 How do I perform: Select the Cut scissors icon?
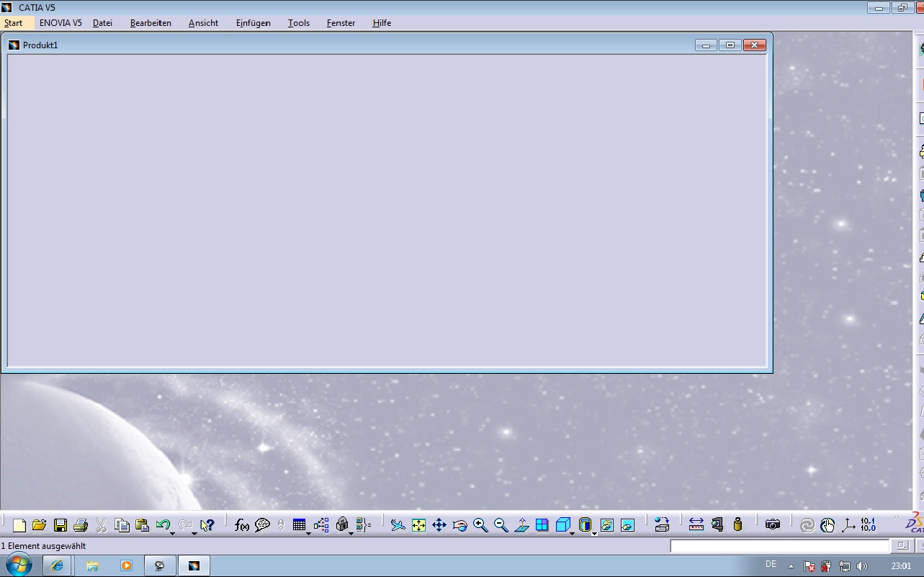101,525
